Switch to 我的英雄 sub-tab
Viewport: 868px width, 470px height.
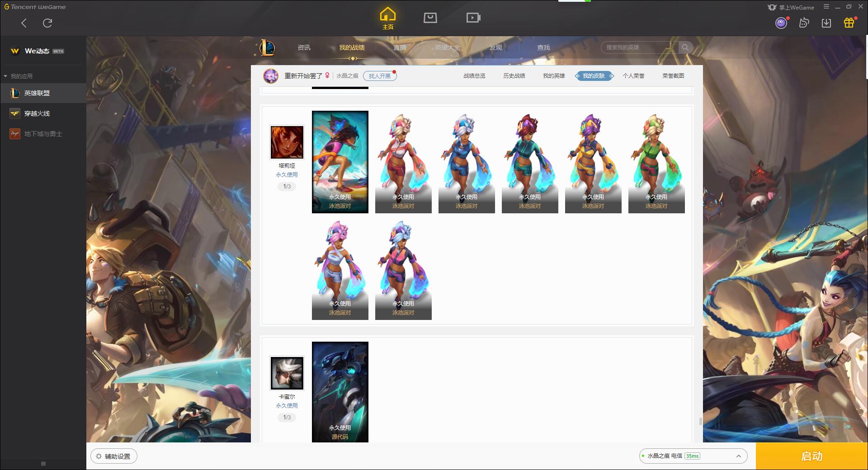click(x=554, y=76)
